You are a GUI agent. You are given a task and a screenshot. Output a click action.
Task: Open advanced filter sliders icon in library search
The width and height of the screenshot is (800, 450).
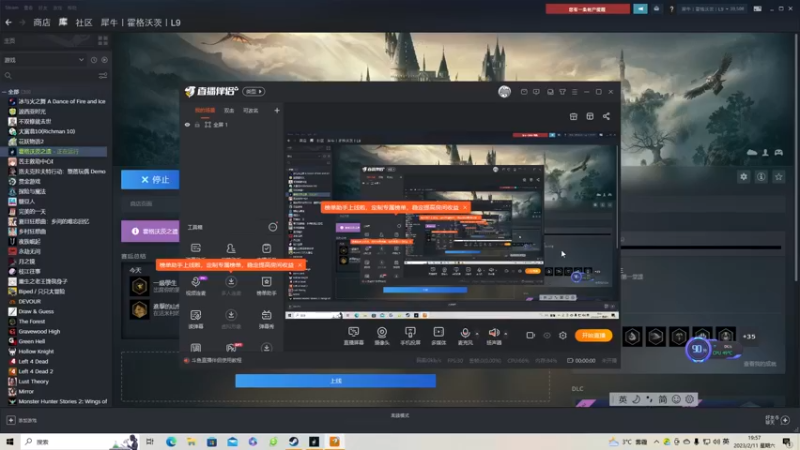click(103, 76)
